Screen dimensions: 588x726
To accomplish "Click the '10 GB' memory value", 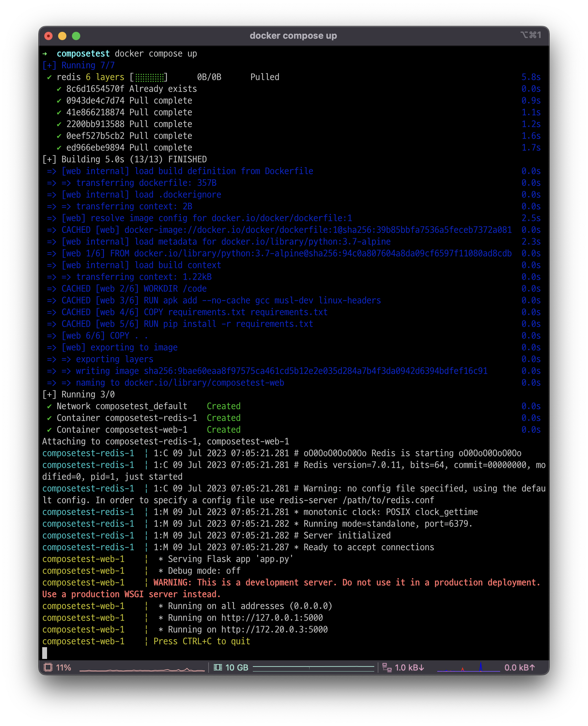I will tap(237, 667).
